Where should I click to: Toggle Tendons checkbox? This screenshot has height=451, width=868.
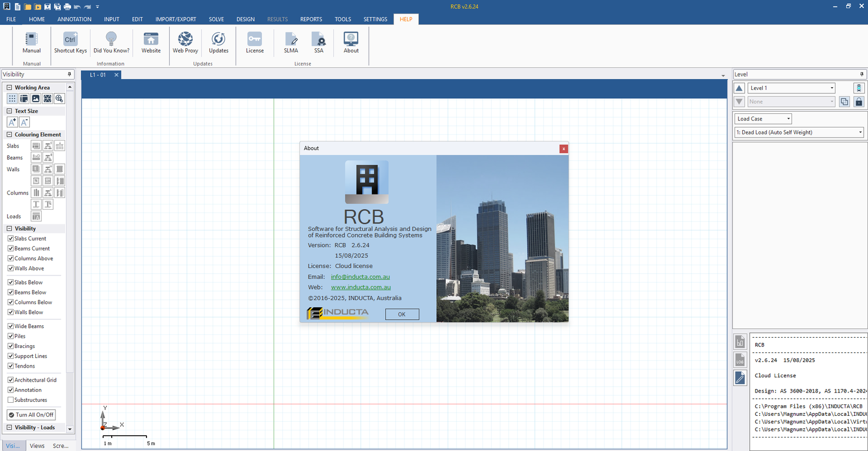(x=10, y=366)
